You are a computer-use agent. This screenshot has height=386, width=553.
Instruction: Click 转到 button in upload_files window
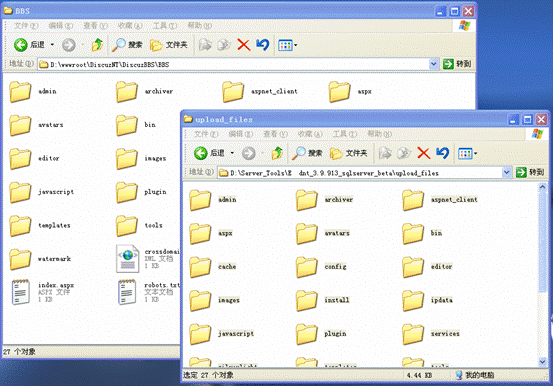(x=530, y=173)
